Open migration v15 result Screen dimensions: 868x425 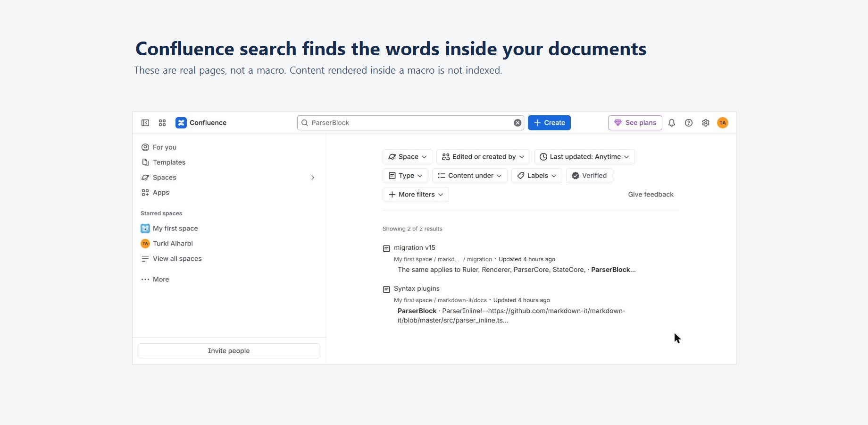tap(415, 247)
